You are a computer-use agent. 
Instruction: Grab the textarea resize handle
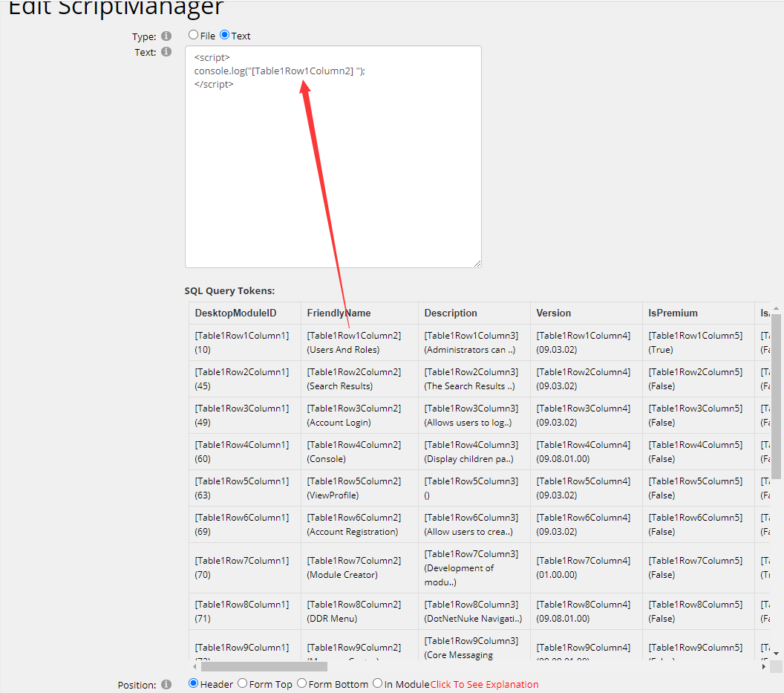click(477, 264)
